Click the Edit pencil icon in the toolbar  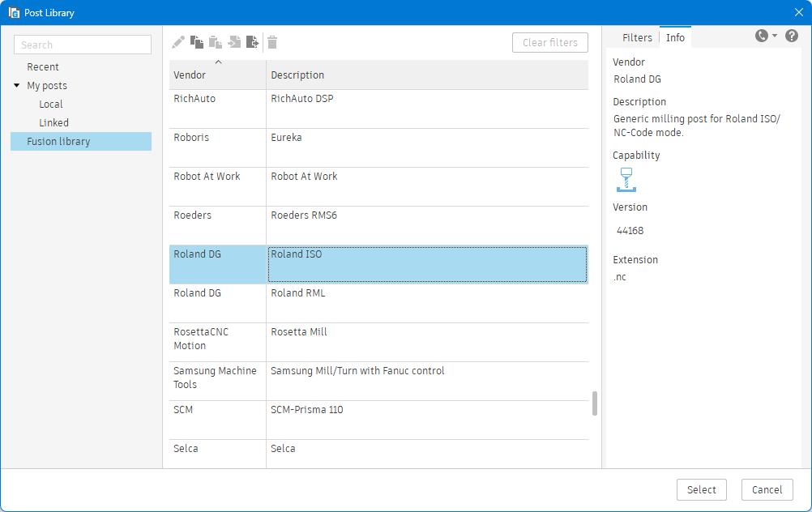pyautogui.click(x=177, y=42)
